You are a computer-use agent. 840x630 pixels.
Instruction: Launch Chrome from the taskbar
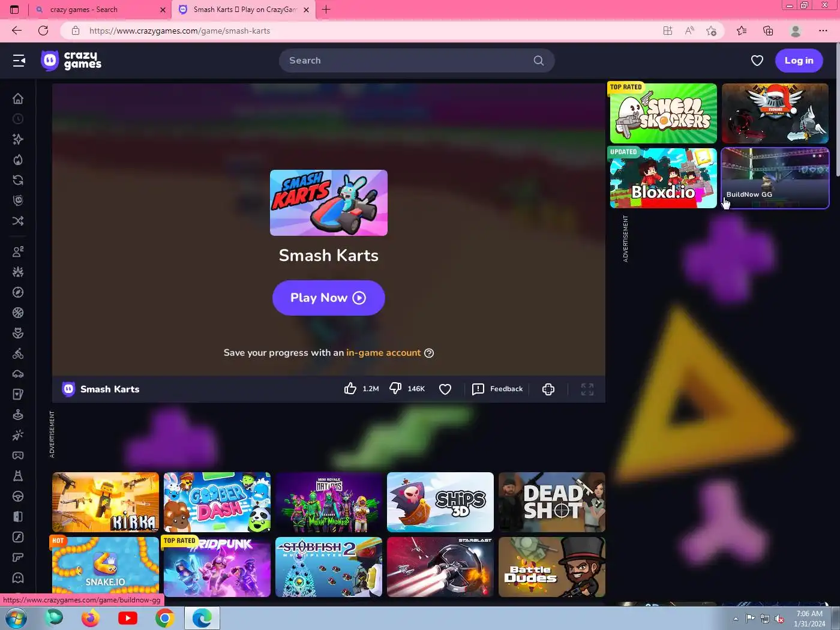[x=164, y=618]
